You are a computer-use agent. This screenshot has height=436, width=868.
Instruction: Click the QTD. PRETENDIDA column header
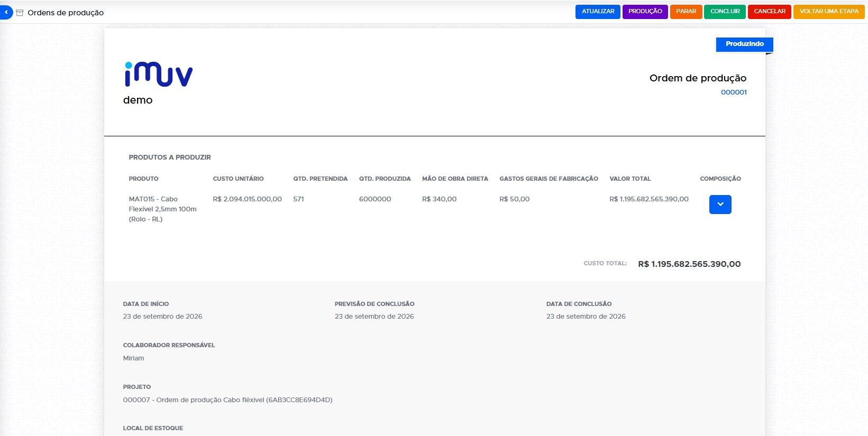[x=321, y=179]
